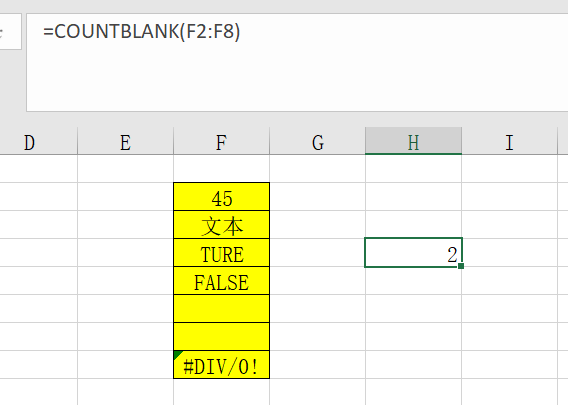Click the cell showing #DIV/0! error

tap(221, 365)
